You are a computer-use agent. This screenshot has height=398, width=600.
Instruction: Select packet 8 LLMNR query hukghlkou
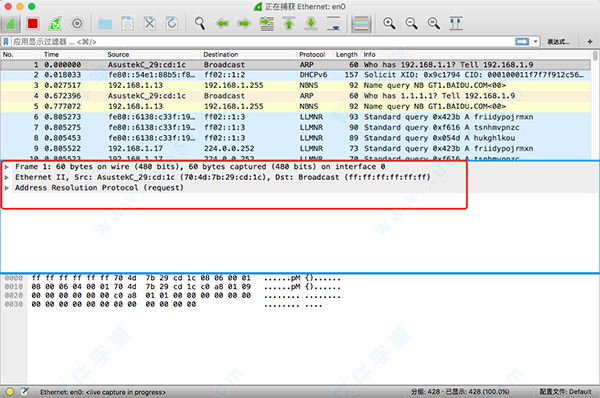pyautogui.click(x=296, y=138)
